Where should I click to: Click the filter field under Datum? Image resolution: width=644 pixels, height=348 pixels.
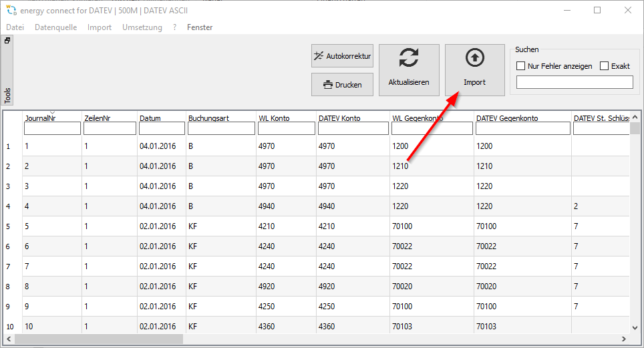tap(162, 129)
